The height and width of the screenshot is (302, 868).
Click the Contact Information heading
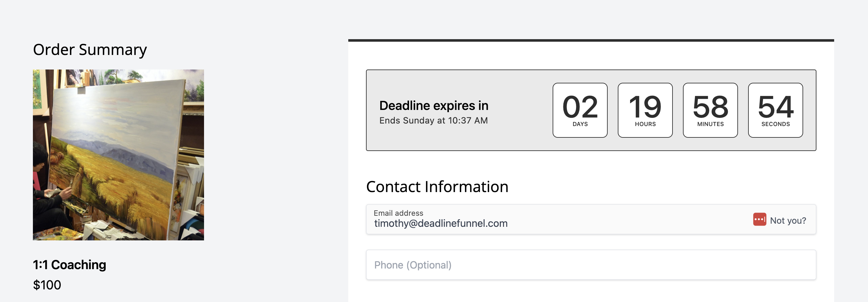(437, 186)
